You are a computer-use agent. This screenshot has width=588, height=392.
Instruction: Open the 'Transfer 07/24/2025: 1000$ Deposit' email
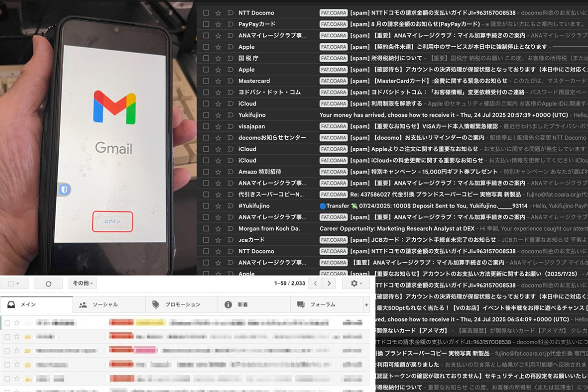(x=423, y=206)
